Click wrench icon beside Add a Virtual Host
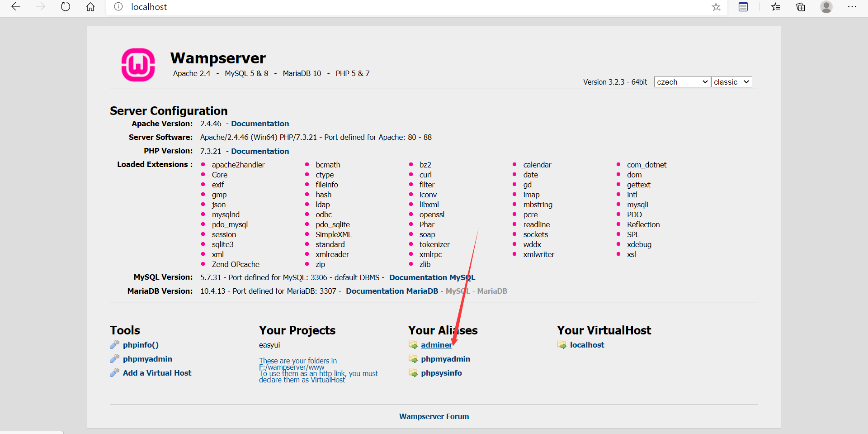This screenshot has width=868, height=434. [114, 373]
